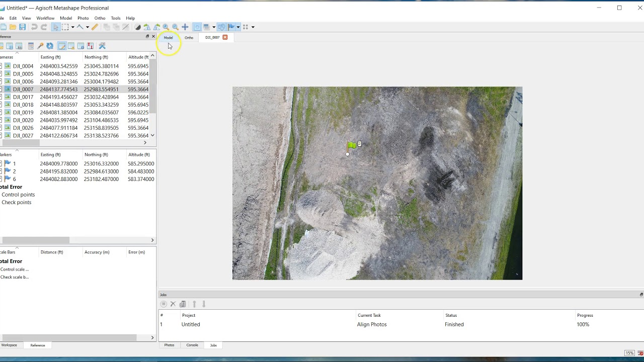Image resolution: width=644 pixels, height=362 pixels.
Task: Open the Model menu
Action: tap(66, 18)
